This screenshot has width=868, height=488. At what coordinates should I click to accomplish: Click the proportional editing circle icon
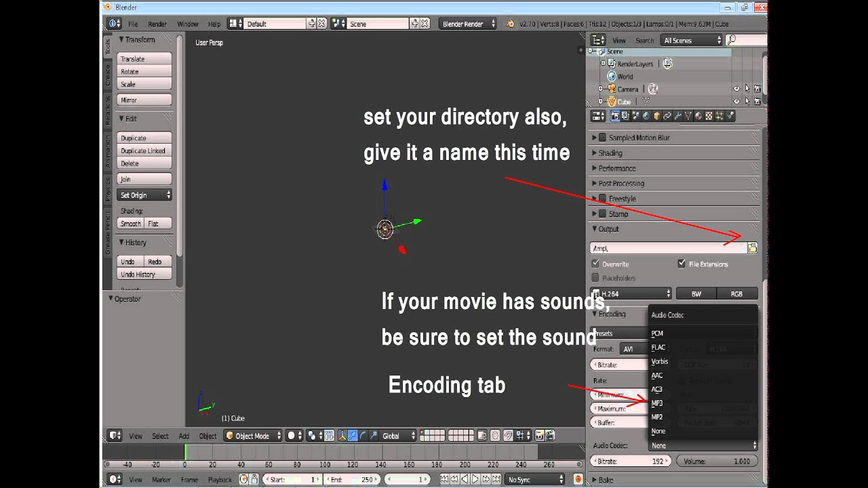[x=494, y=436]
